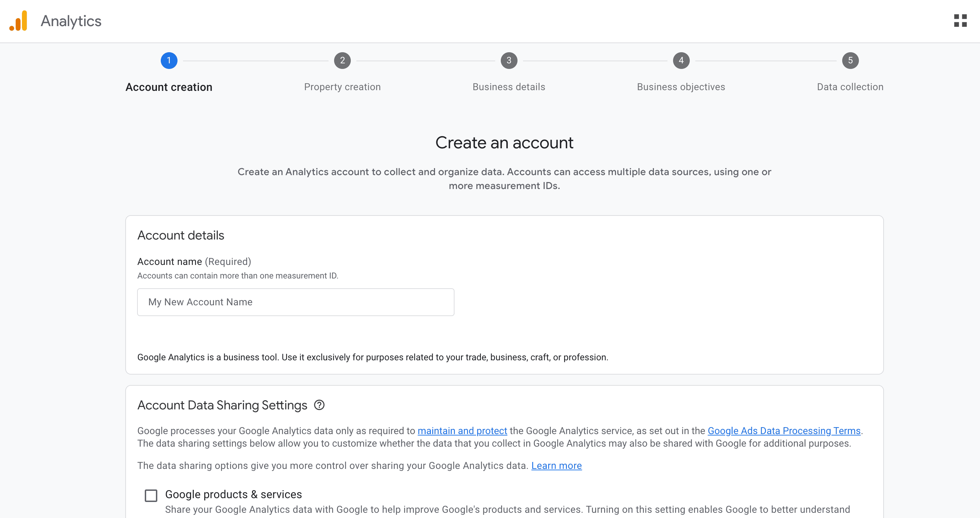
Task: Open help for Account Data Sharing Settings
Action: coord(319,405)
